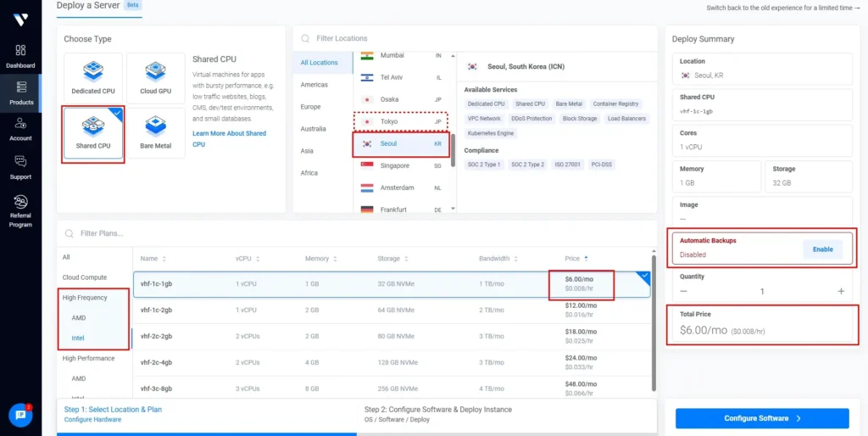Open Learn More About Shared CPU link
Screen dimensions: 868x436
229,138
